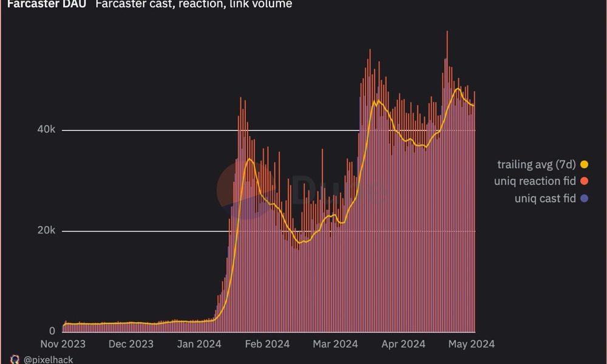Open the @pixelhack author link
The image size is (607, 364).
coord(48,360)
